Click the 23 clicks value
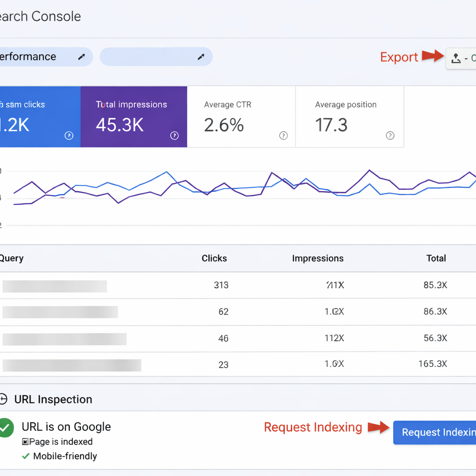This screenshot has height=476, width=476. (x=224, y=364)
